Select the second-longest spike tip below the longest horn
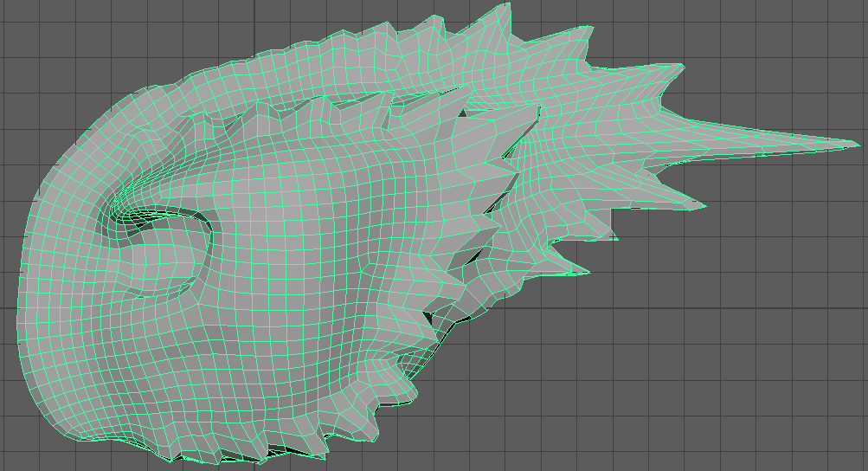The image size is (868, 471). click(x=700, y=206)
